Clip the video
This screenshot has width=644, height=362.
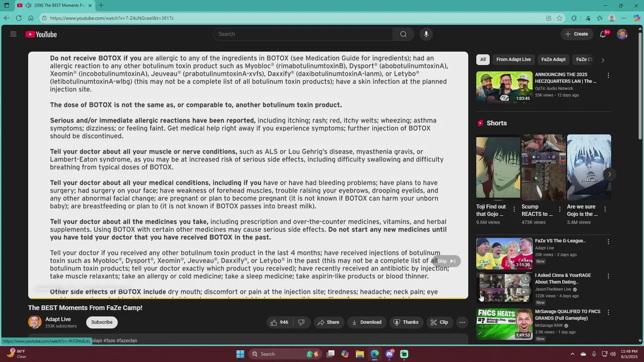click(439, 322)
